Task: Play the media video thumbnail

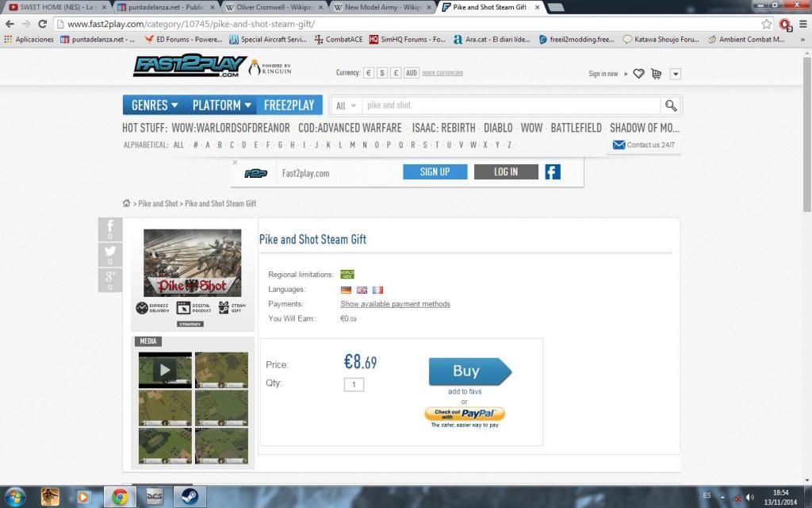Action: (x=165, y=370)
